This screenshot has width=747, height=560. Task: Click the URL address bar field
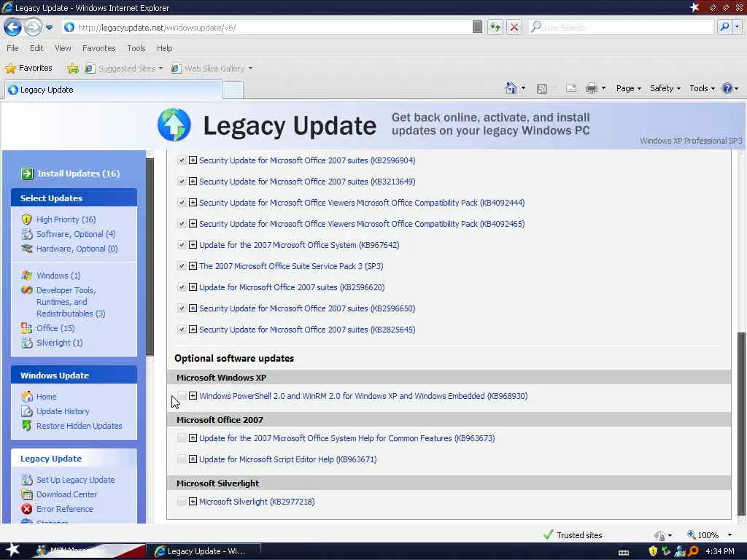[x=267, y=28]
